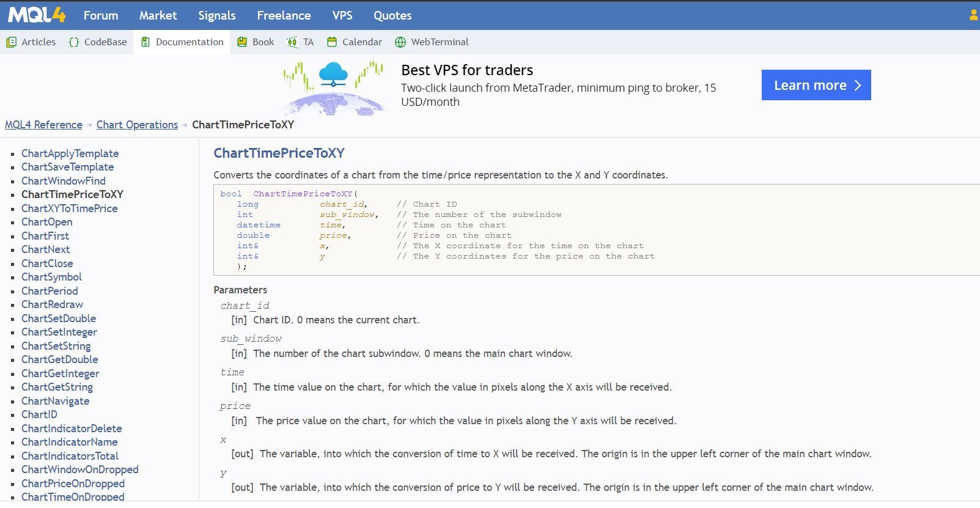Open the Quotes section

(x=392, y=15)
